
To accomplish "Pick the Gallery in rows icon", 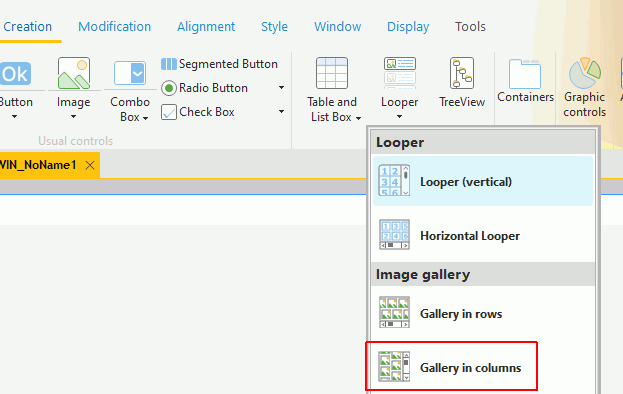I will pyautogui.click(x=394, y=312).
